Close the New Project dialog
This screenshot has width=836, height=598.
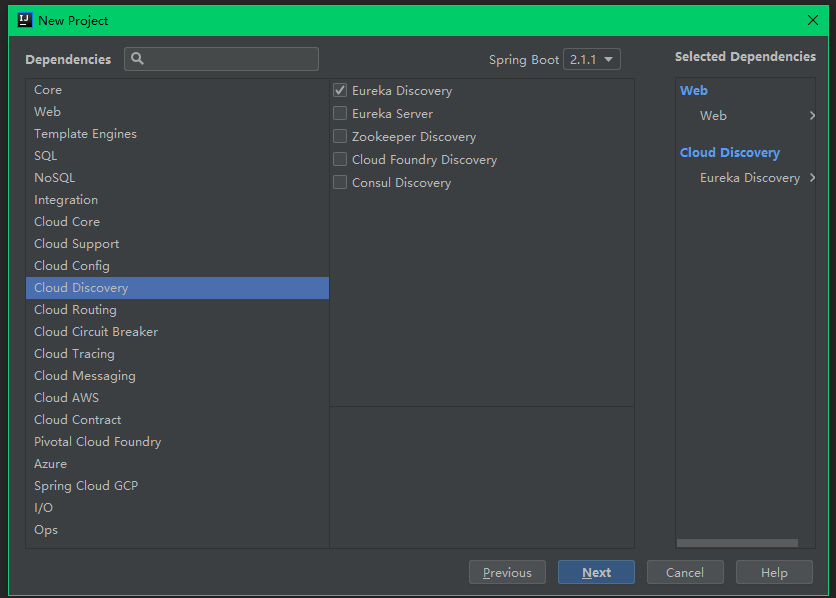coord(813,20)
